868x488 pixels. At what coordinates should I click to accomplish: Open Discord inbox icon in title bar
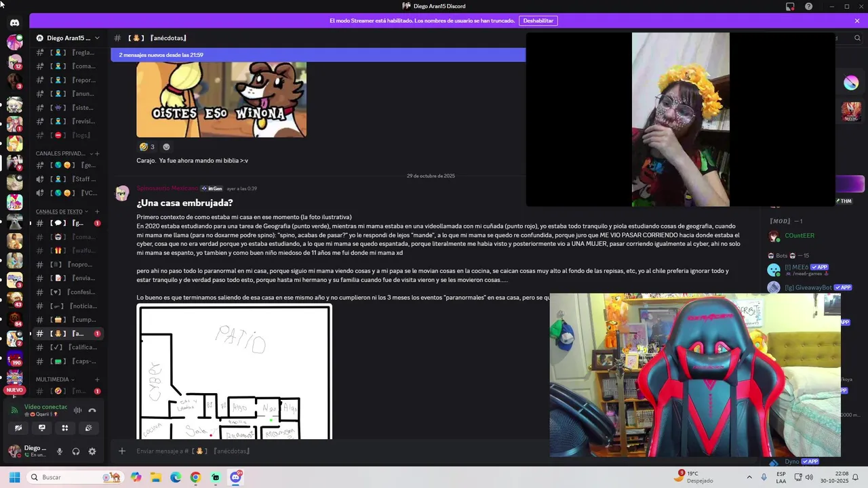pyautogui.click(x=790, y=6)
